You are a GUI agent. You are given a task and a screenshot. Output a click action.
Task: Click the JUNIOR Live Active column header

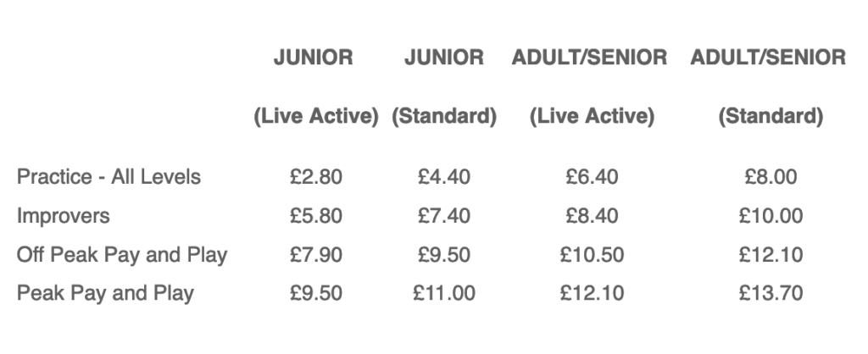pyautogui.click(x=315, y=86)
